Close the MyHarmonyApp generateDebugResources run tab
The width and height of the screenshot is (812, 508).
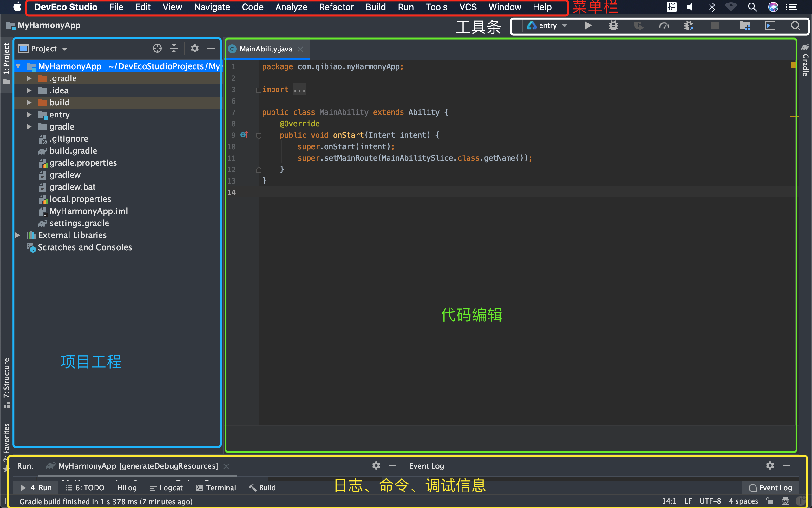pos(226,466)
